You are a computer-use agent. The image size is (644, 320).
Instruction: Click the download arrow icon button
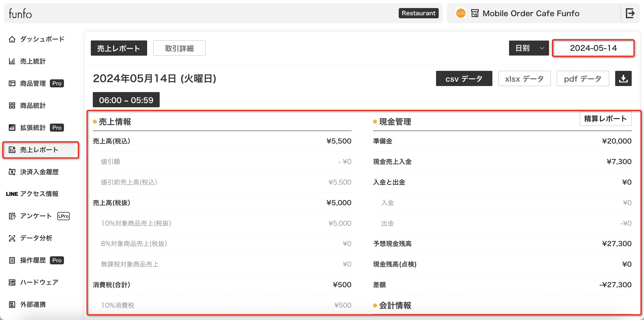click(623, 78)
